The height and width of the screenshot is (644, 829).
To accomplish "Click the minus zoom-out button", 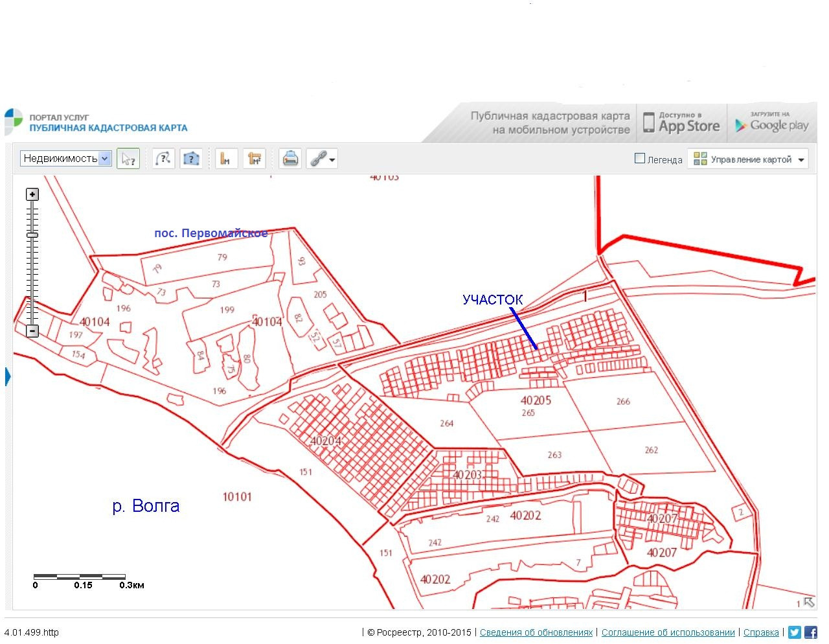I will click(32, 332).
